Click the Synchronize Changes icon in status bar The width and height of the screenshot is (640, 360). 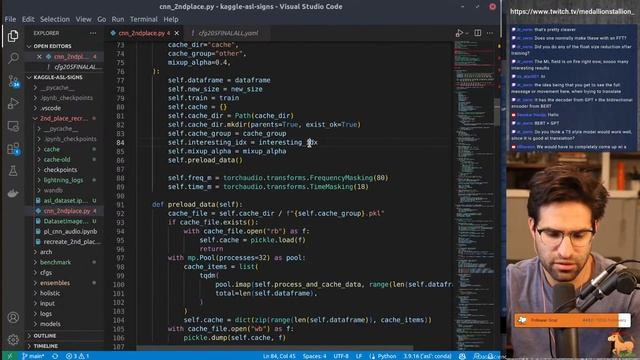tap(55, 356)
